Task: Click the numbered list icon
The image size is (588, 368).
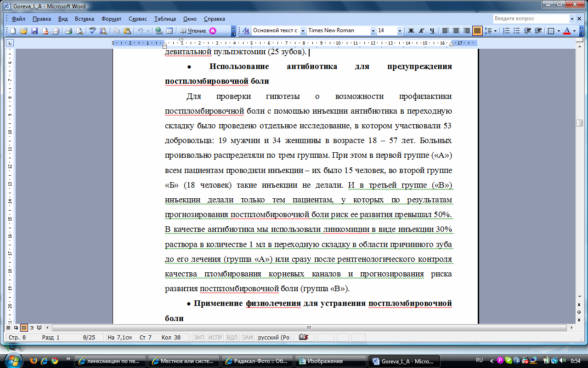Action: pos(507,31)
